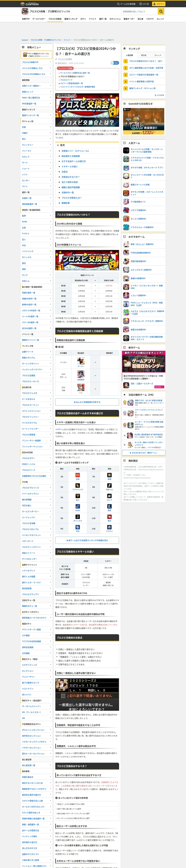Open ゲームアプリ配信日カレンダー banner
The height and width of the screenshot is (868, 186).
(x=144, y=362)
